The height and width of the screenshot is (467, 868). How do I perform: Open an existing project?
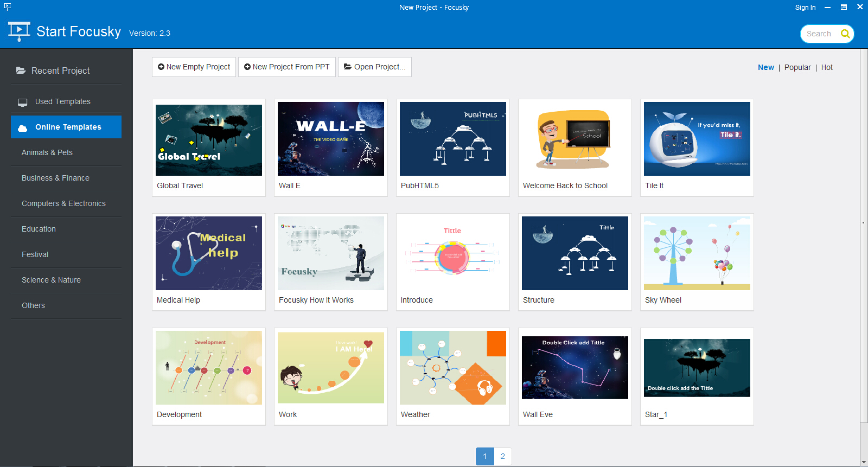tap(375, 67)
